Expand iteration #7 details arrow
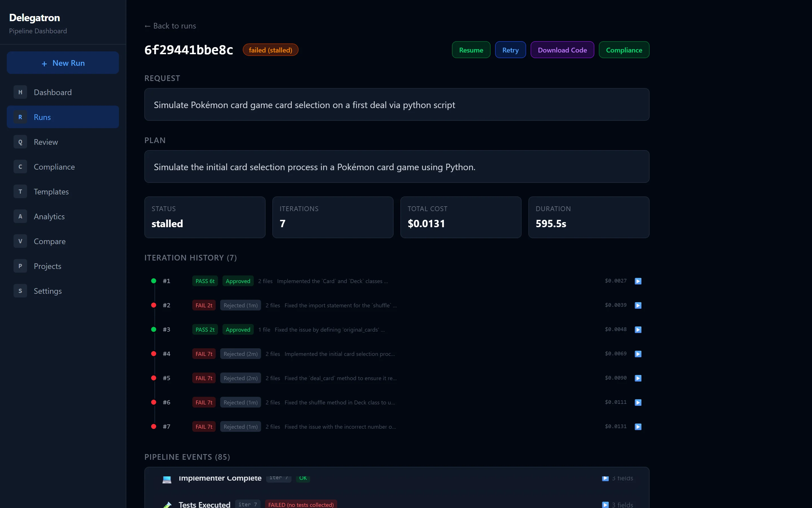This screenshot has width=812, height=508. coord(638,427)
